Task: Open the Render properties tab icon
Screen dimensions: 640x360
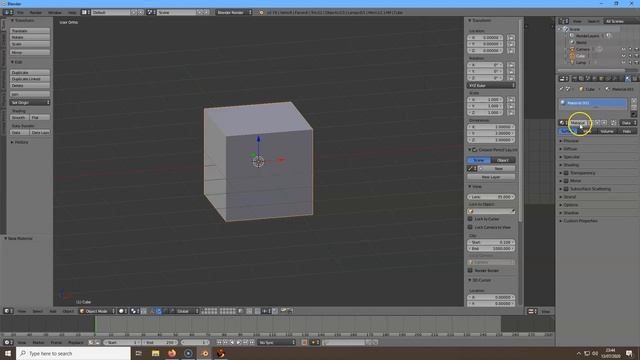Action: click(575, 78)
